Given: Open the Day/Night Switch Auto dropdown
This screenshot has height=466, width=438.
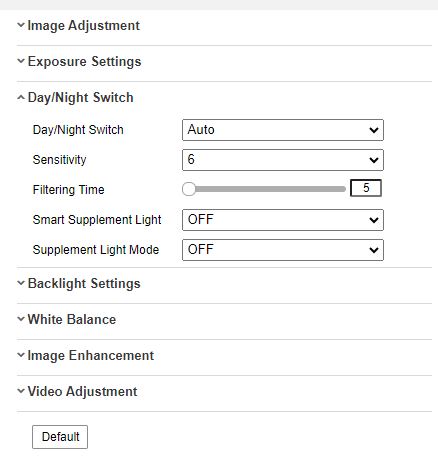Looking at the screenshot, I should point(283,130).
